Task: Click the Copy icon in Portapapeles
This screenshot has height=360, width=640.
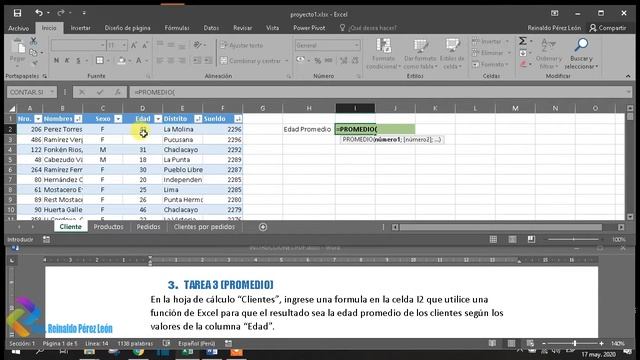Action: pyautogui.click(x=33, y=52)
